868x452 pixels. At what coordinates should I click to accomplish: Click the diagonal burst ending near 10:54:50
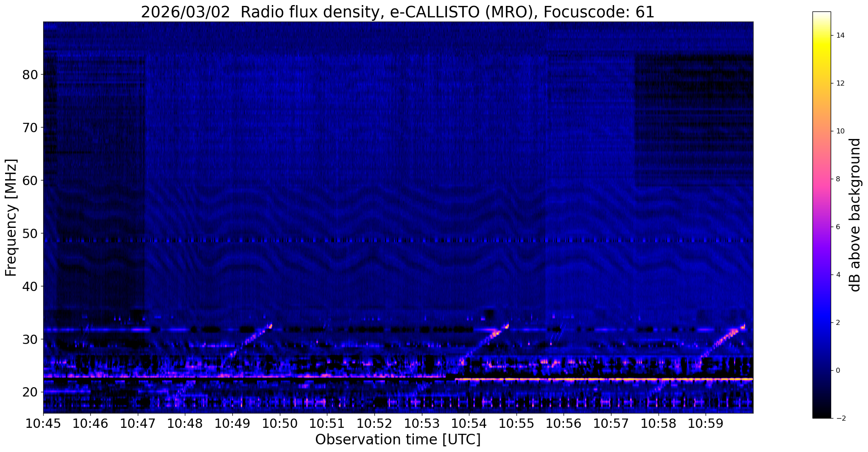(485, 342)
